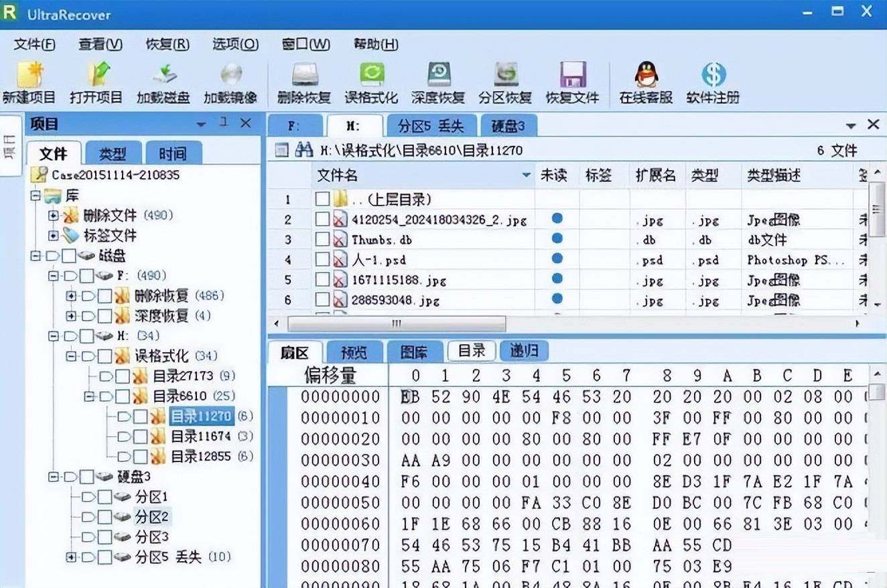Open the 图库 tab
The image size is (887, 588).
pos(414,352)
